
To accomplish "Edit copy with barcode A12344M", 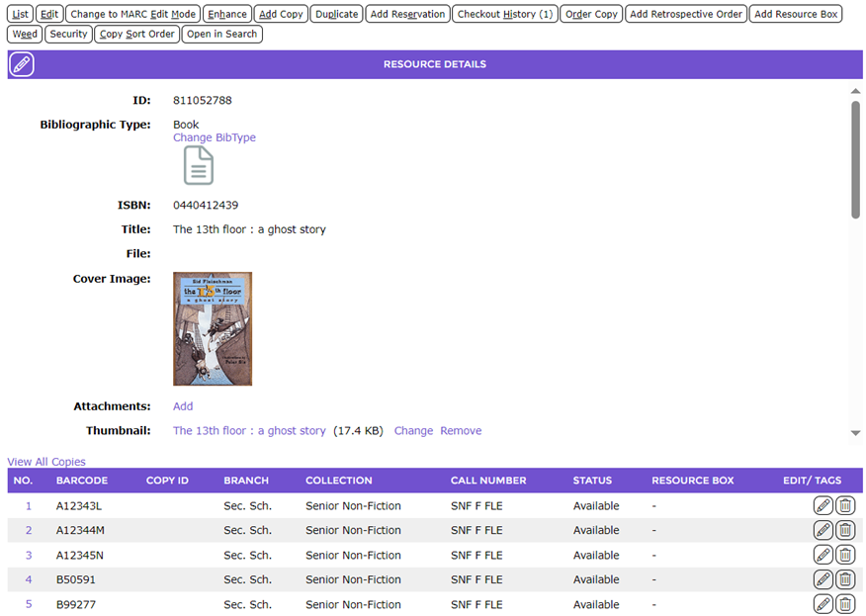I will (x=823, y=530).
